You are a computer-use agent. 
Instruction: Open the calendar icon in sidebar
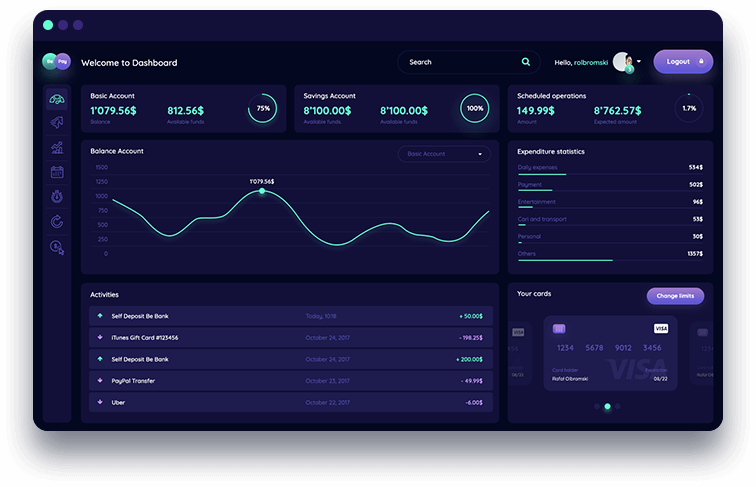57,172
